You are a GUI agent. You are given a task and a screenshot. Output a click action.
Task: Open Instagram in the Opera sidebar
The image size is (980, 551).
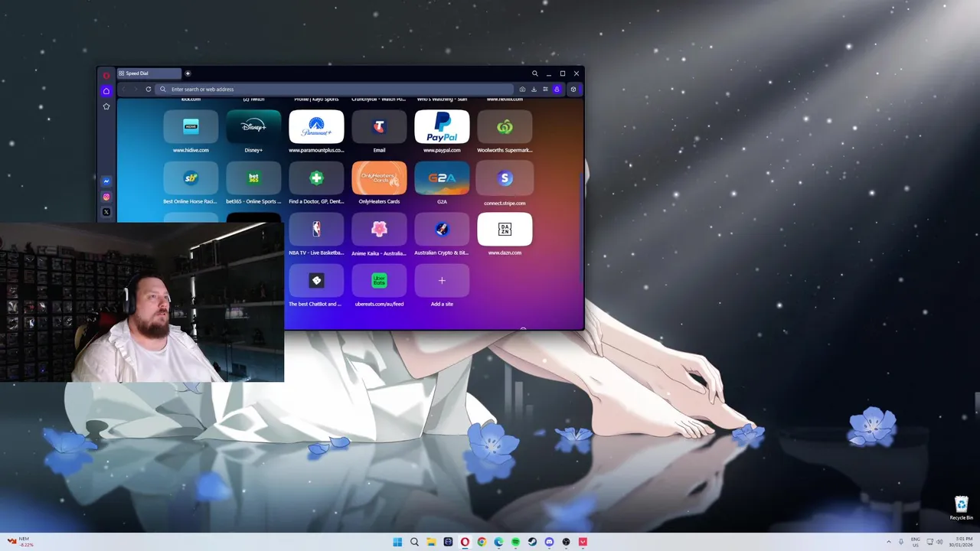click(x=106, y=197)
